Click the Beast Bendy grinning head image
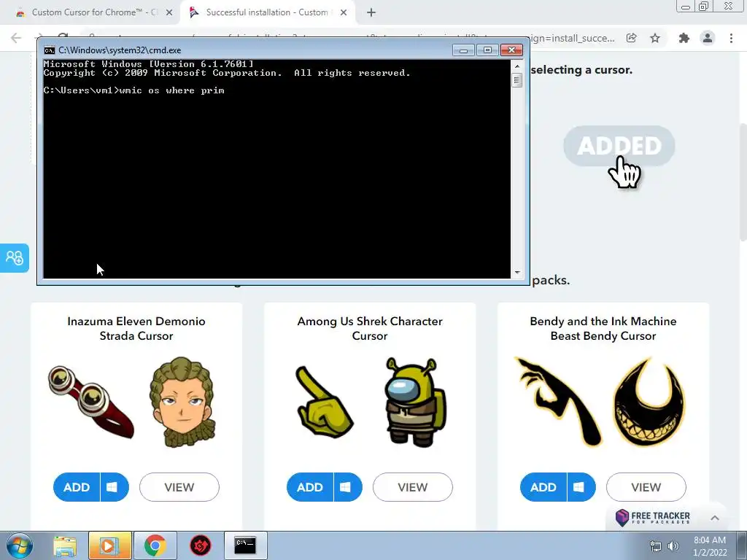 tap(649, 402)
